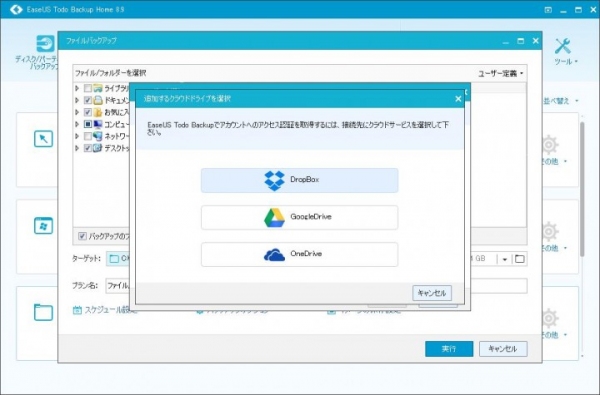Open その他 dropdown for the third task
The height and width of the screenshot is (395, 600).
click(x=554, y=335)
